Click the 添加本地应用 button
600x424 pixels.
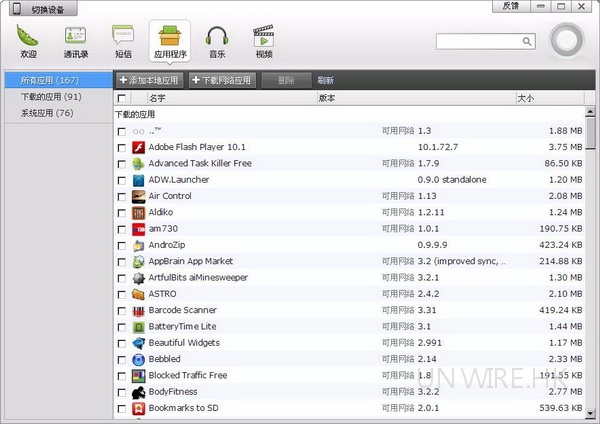click(x=150, y=80)
